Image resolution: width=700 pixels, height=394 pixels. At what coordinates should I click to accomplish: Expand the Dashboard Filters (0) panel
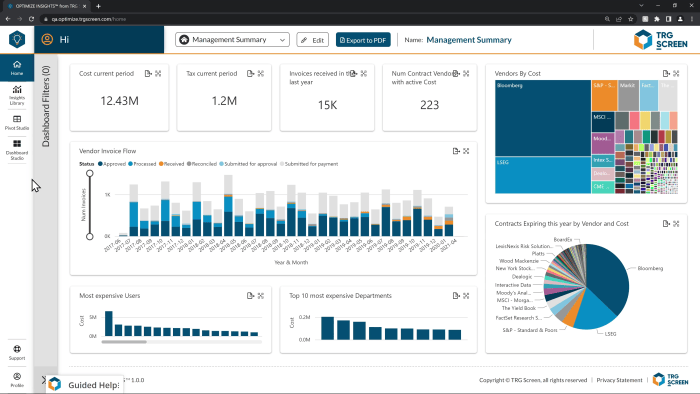click(x=46, y=106)
